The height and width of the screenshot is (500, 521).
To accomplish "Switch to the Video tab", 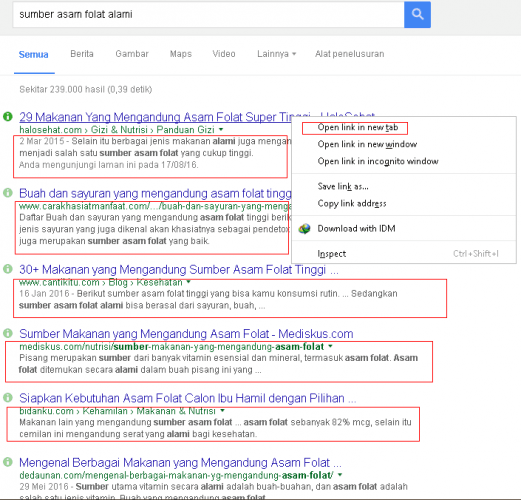I will pyautogui.click(x=224, y=54).
